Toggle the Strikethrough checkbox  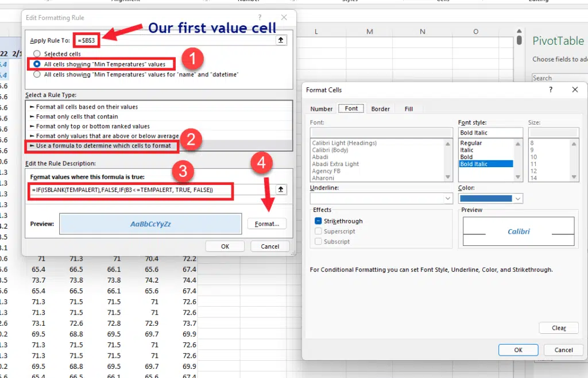click(318, 221)
